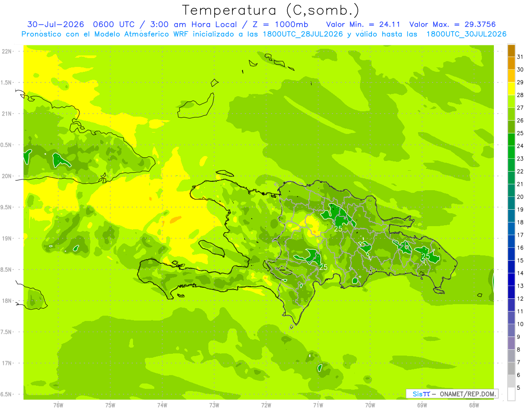Image resolution: width=532 pixels, height=411 pixels.
Task: Click the "5" color scale label
Action: 519,388
